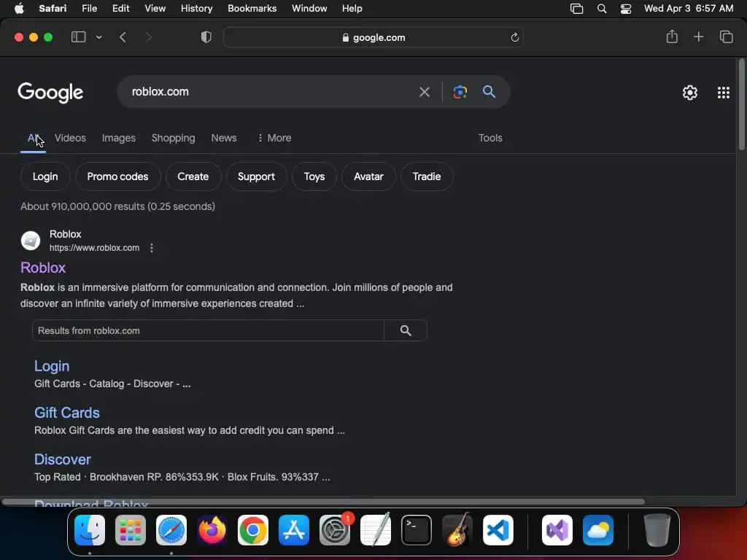This screenshot has width=747, height=560.
Task: Switch to the Images tab
Action: pyautogui.click(x=119, y=138)
